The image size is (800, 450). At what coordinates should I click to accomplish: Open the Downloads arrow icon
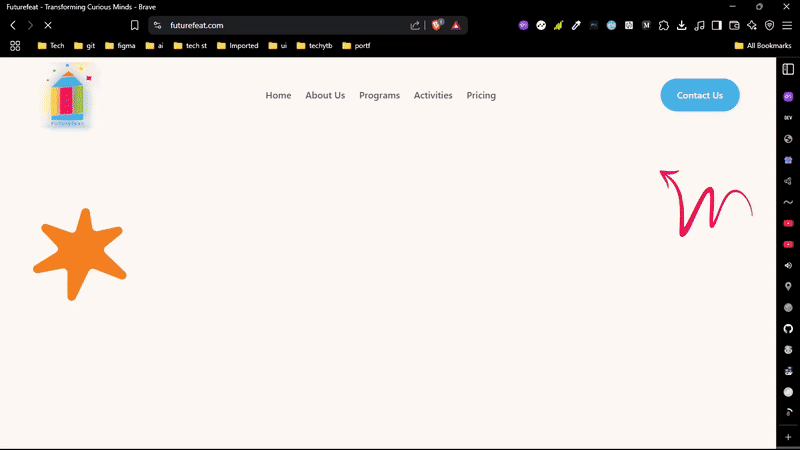681,25
